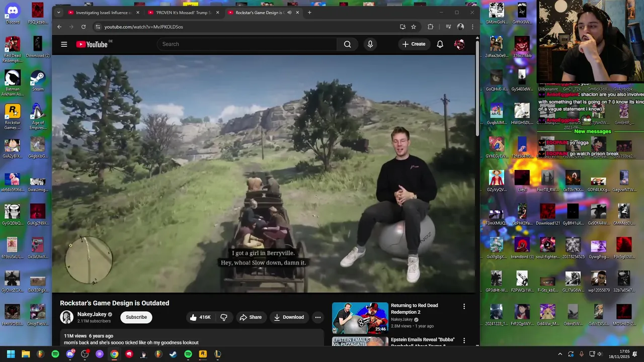Image resolution: width=644 pixels, height=362 pixels.
Task: Open Chrome media controls icon
Action: click(448, 27)
